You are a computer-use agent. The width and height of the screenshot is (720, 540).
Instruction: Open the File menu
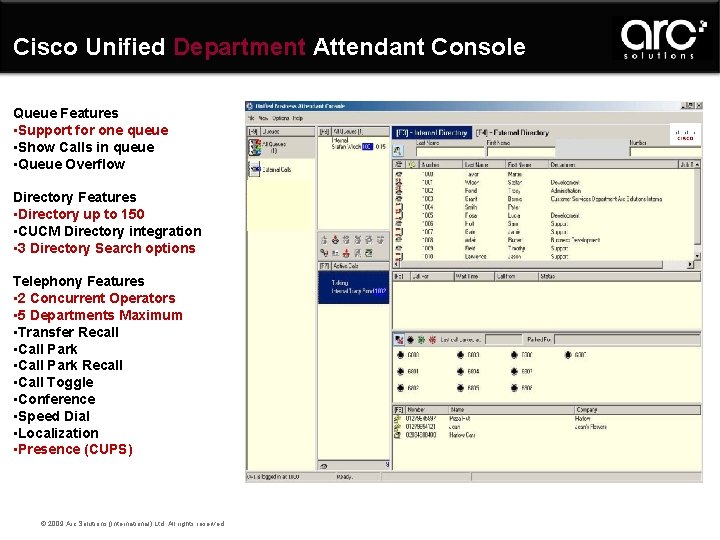(x=251, y=118)
